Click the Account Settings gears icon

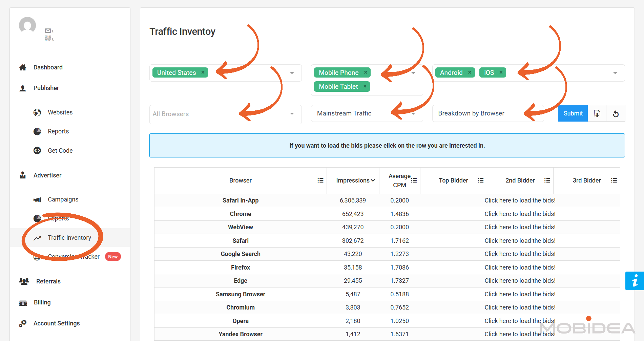(x=23, y=323)
